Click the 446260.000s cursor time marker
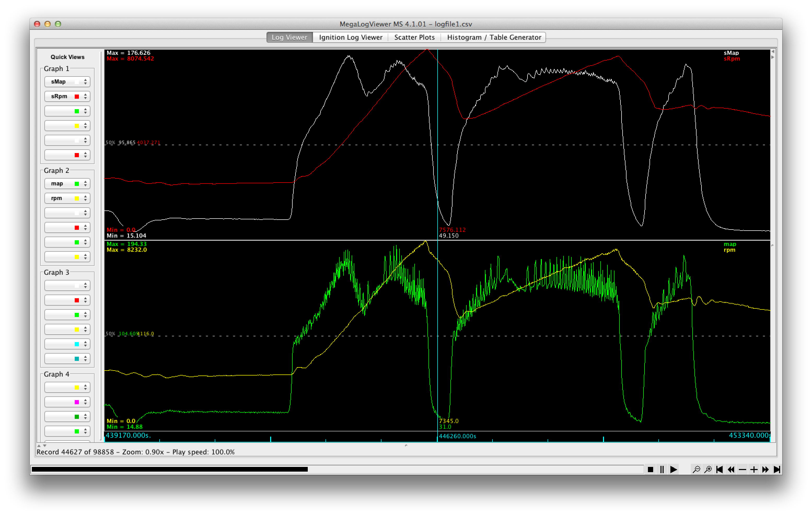This screenshot has height=516, width=812. pyautogui.click(x=457, y=436)
